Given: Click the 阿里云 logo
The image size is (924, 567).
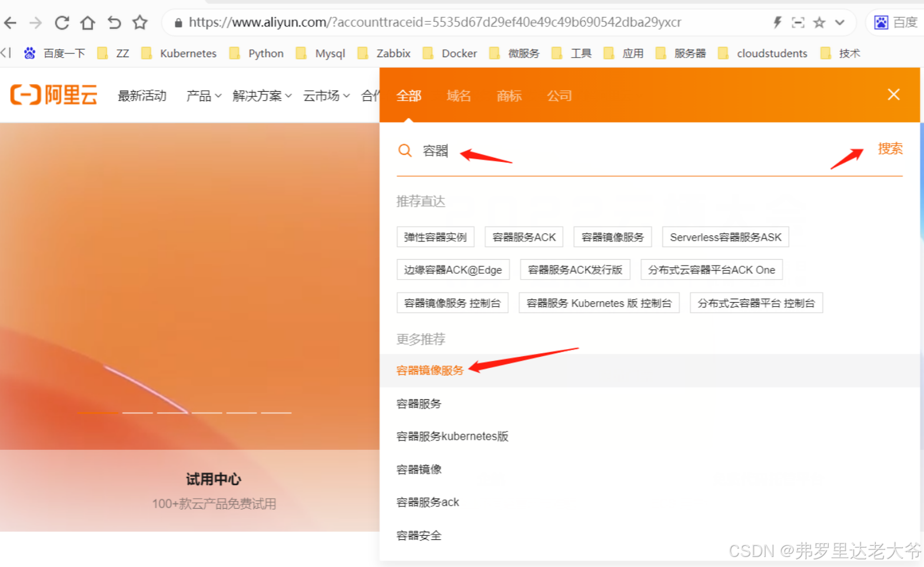Looking at the screenshot, I should coord(54,95).
